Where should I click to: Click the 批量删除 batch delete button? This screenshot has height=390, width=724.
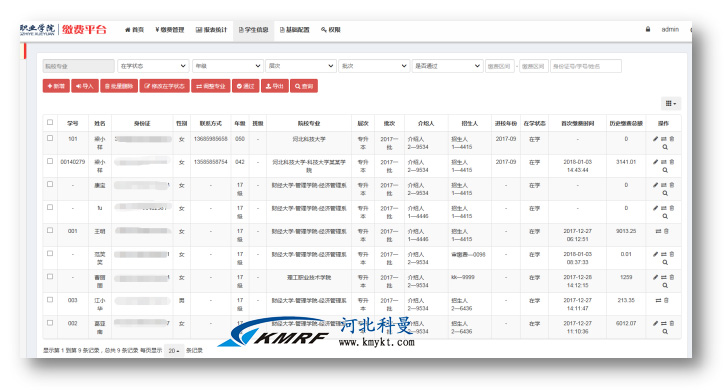click(x=119, y=86)
